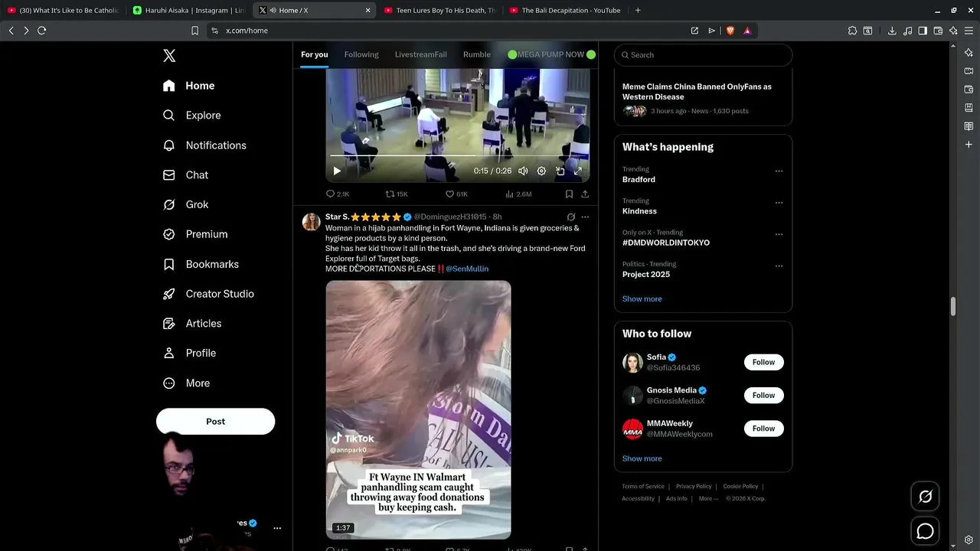The width and height of the screenshot is (980, 551).
Task: Follow Gnosis Media
Action: click(763, 396)
